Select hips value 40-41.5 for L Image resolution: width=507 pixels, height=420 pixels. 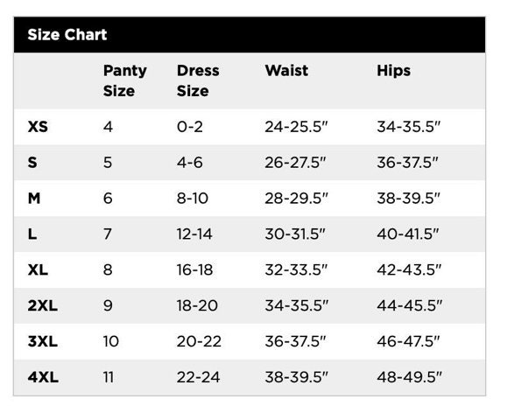(x=408, y=234)
